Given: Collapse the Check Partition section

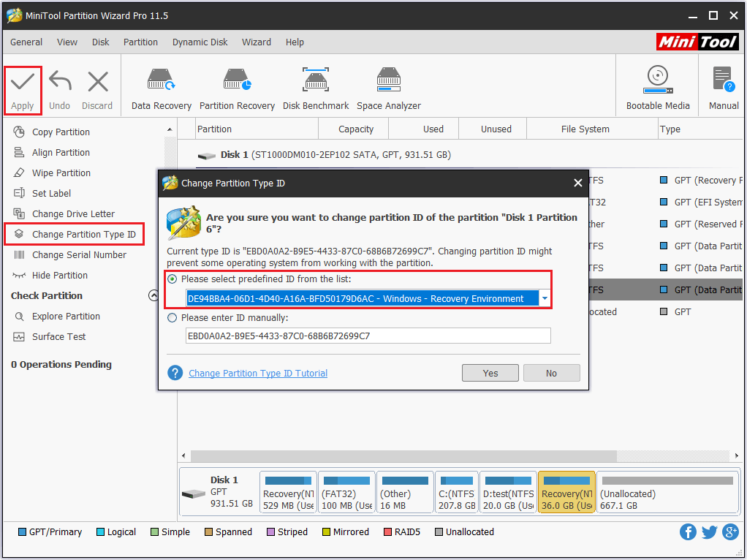Looking at the screenshot, I should (153, 295).
